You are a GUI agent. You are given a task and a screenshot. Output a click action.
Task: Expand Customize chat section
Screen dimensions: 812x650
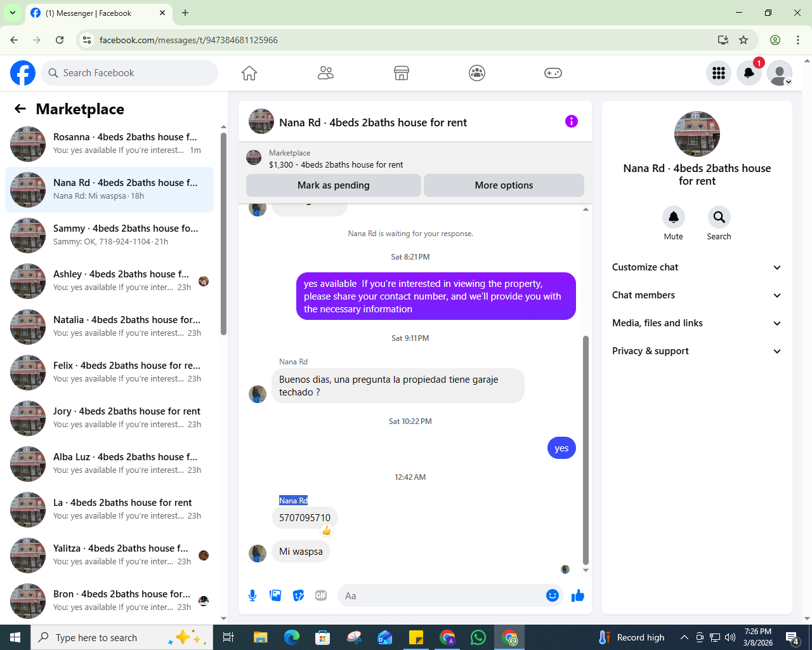[697, 267]
